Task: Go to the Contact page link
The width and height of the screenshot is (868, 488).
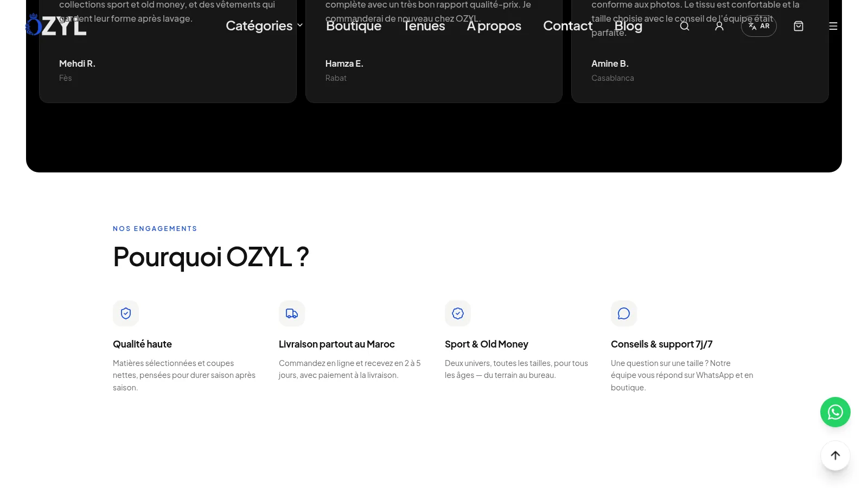Action: [568, 25]
